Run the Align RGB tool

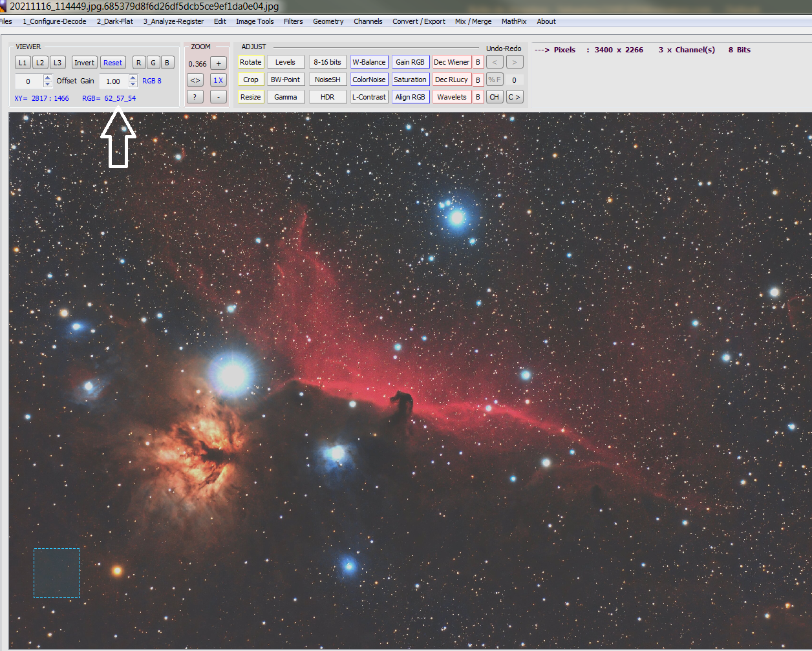pos(411,97)
